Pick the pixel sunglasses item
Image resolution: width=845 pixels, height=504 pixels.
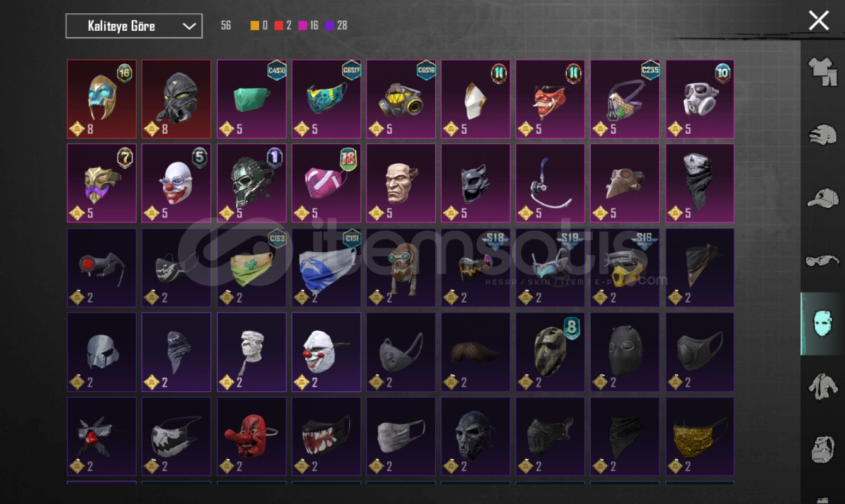tap(102, 436)
